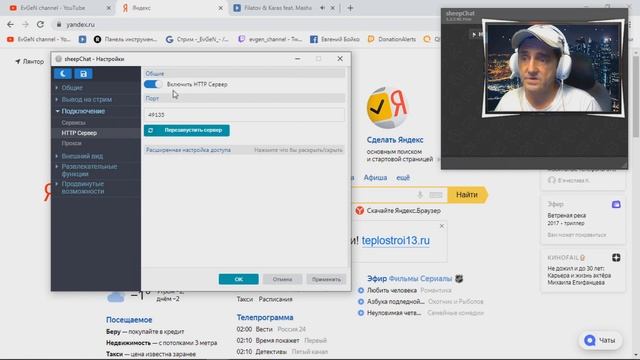This screenshot has height=360, width=640.
Task: Click the Расписания link
Action: 276,299
